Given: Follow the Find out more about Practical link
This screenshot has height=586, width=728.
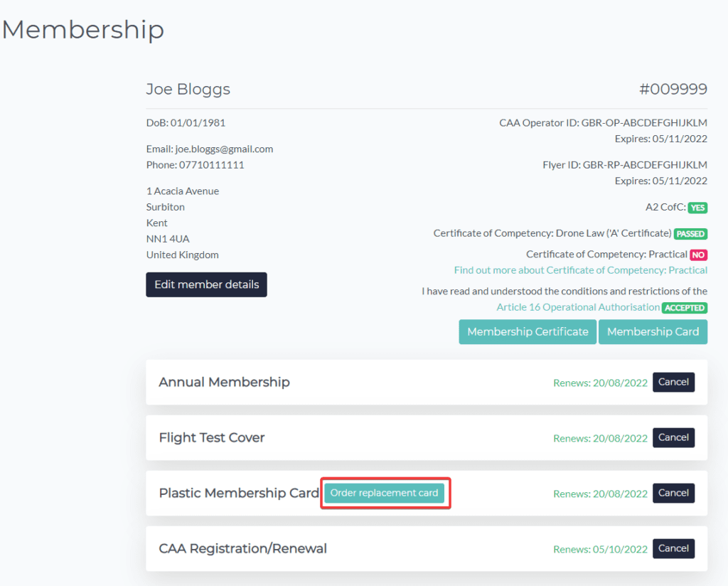Looking at the screenshot, I should 580,270.
